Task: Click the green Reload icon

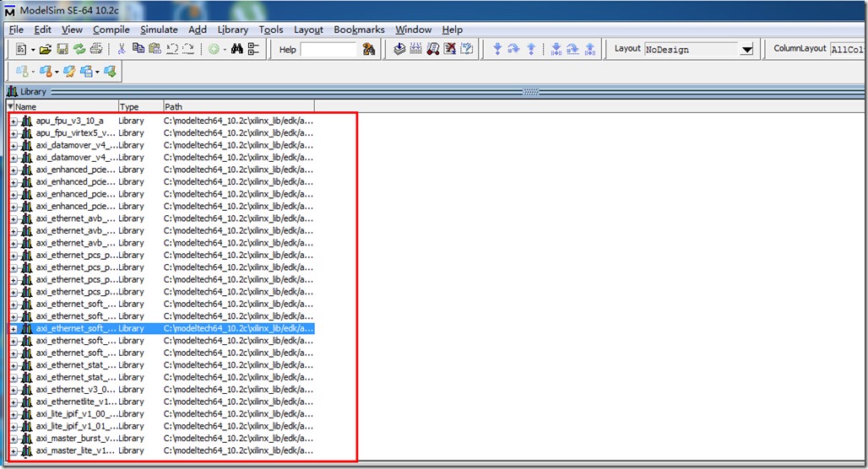Action: coord(79,49)
